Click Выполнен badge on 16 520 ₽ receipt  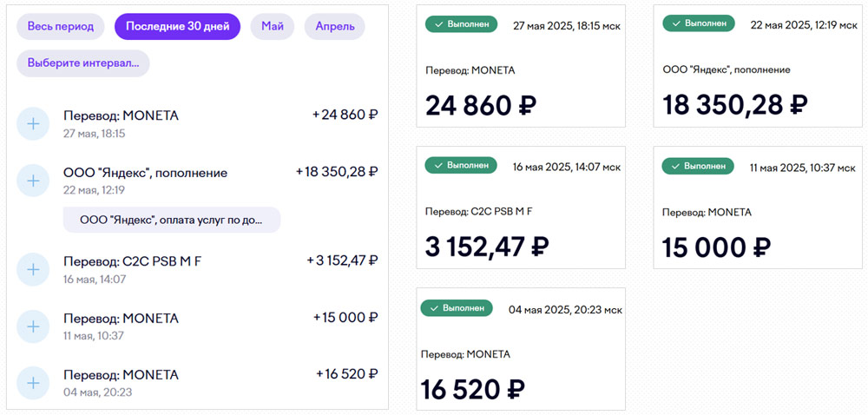457,308
